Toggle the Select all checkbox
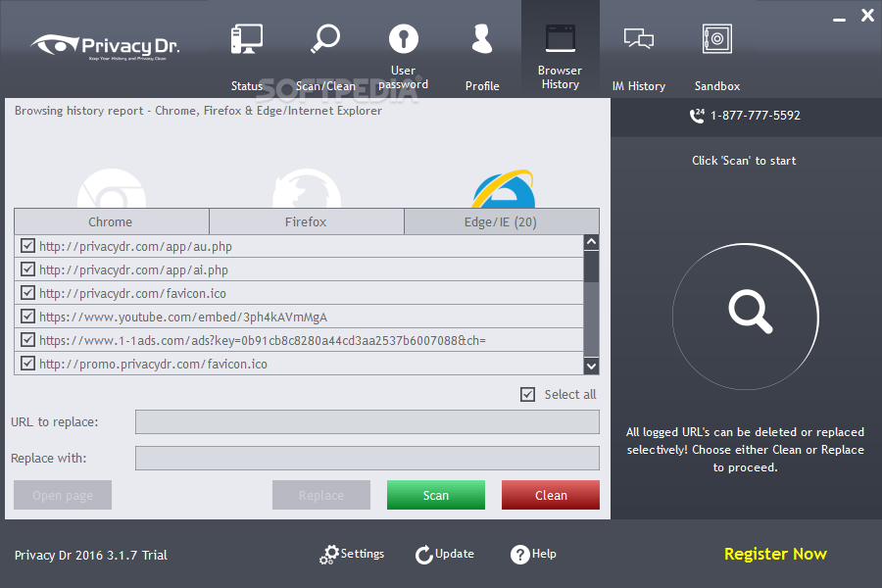This screenshot has width=882, height=588. 527,394
